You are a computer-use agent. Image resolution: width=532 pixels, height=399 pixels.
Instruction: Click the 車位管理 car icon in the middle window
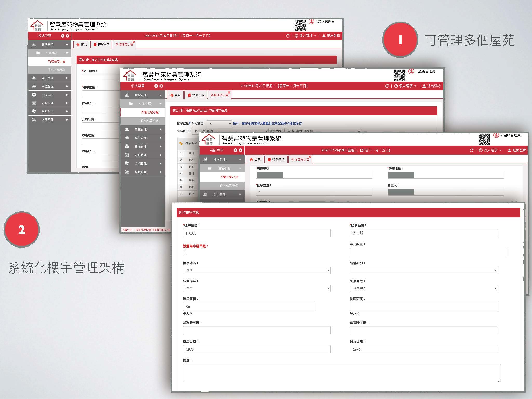[x=127, y=138]
